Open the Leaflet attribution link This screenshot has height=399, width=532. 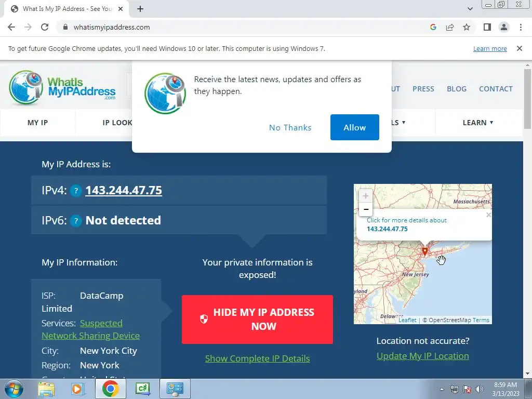click(407, 320)
